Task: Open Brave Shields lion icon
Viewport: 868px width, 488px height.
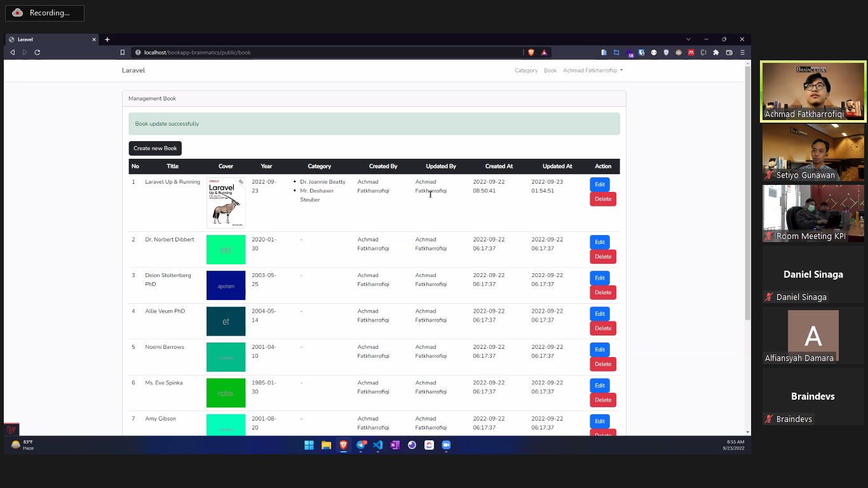Action: coord(531,52)
